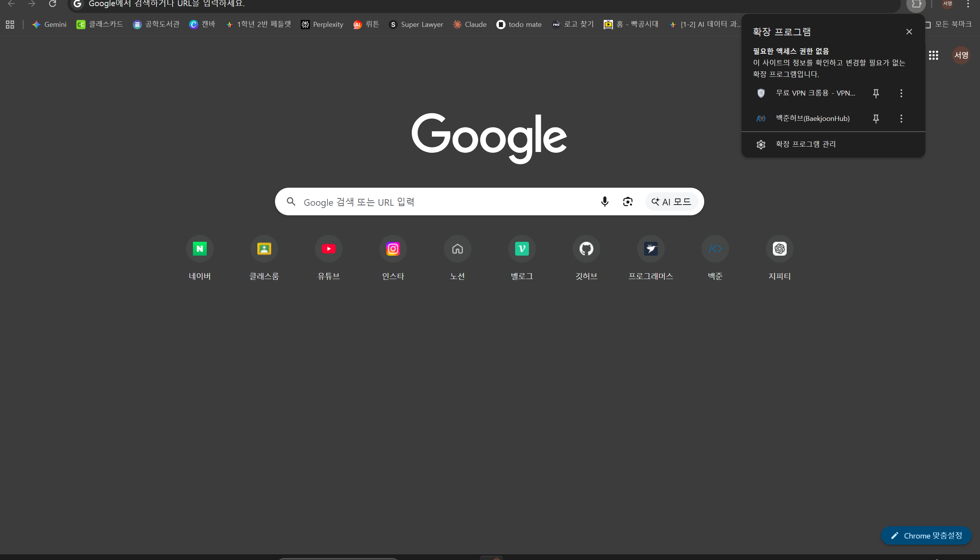Pin the 백준허브(BaekjoonHub) extension
The image size is (980, 560).
[x=876, y=119]
